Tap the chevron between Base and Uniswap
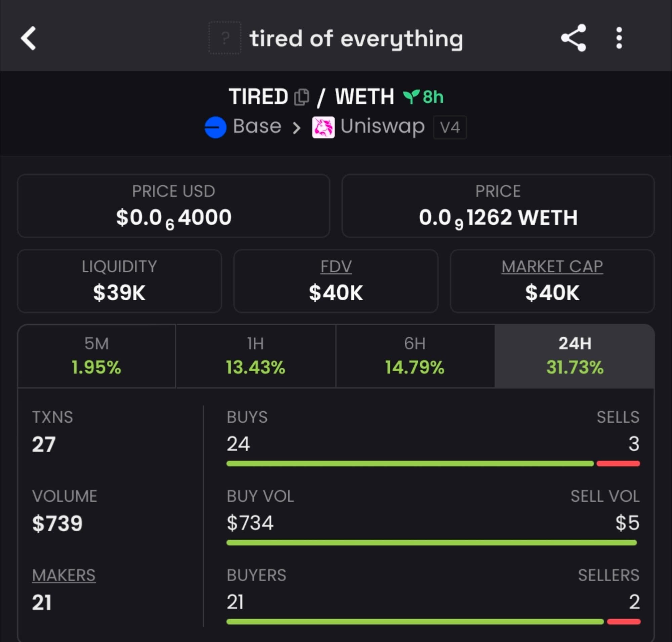 [296, 128]
